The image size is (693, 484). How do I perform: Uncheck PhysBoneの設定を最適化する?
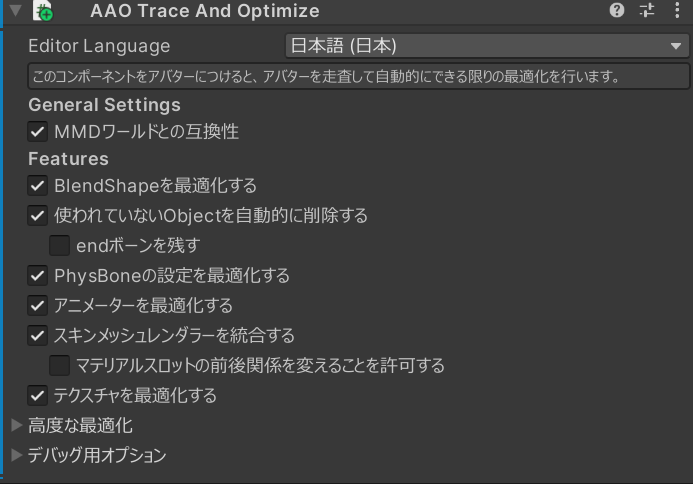(38, 275)
